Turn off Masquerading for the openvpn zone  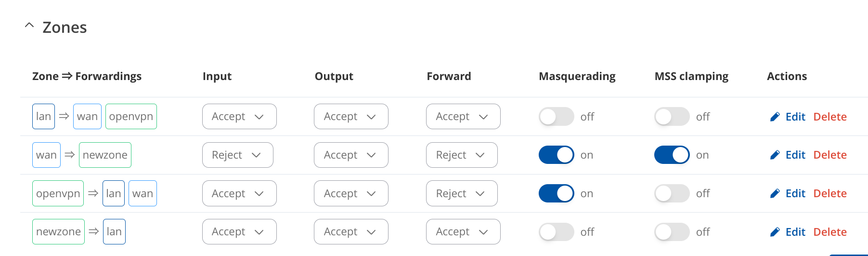click(x=556, y=193)
